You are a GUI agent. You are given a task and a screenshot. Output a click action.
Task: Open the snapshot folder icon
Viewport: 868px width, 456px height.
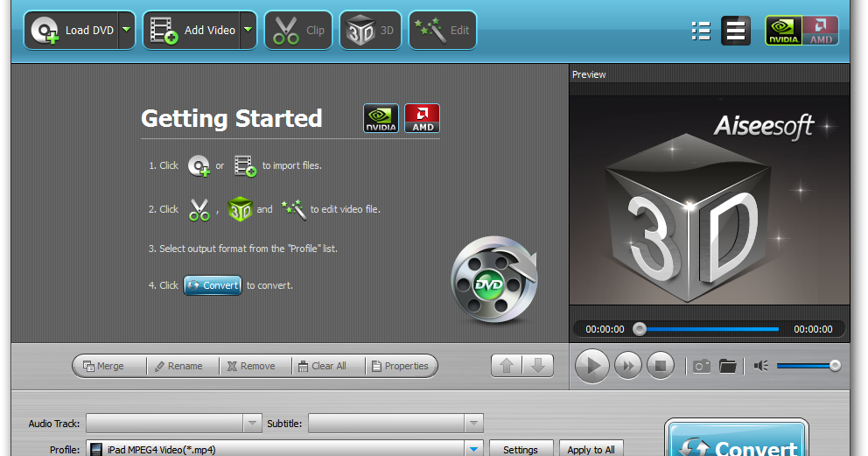tap(727, 366)
